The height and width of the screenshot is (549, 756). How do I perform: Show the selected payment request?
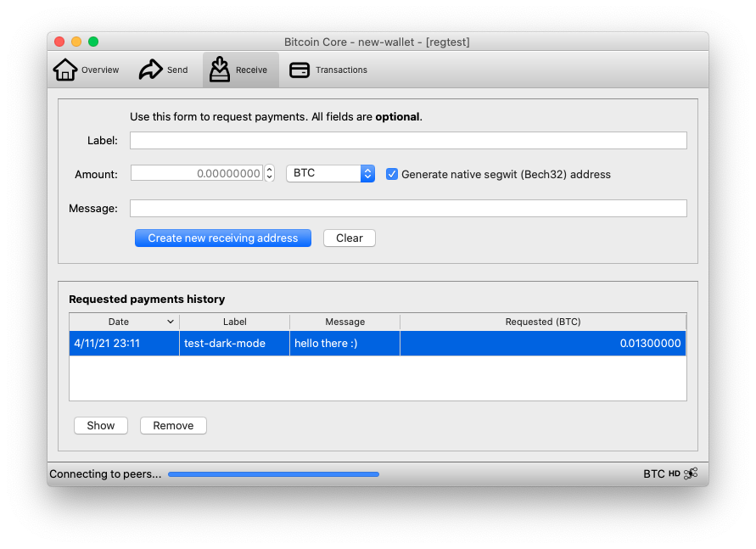point(101,426)
